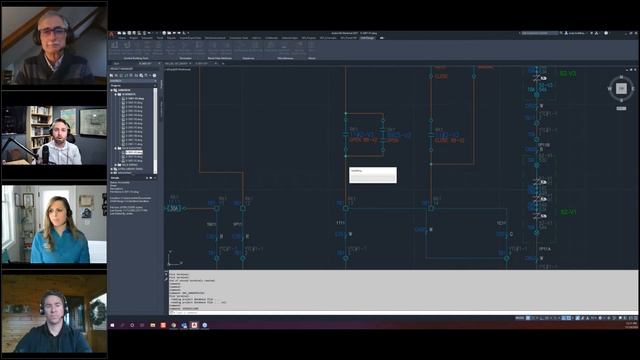Expand the bottom project root in tree
Viewport: 640px width, 360px height.
point(112,173)
